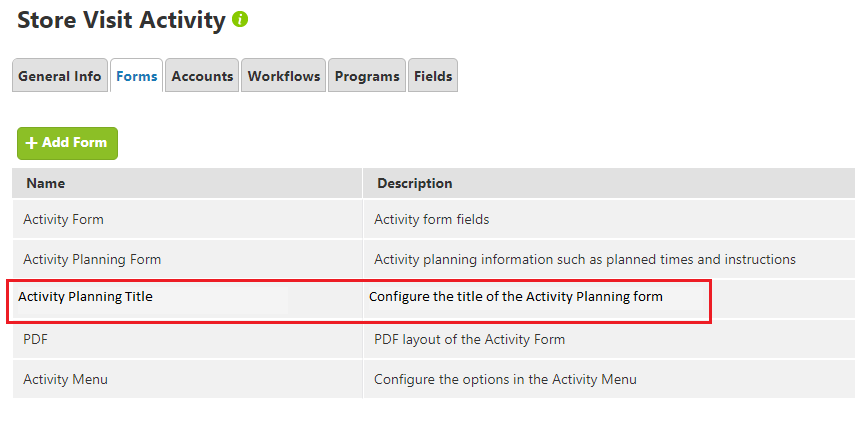Click 'Configure the options in the Activity Menu'
The width and height of the screenshot is (855, 437).
[505, 379]
